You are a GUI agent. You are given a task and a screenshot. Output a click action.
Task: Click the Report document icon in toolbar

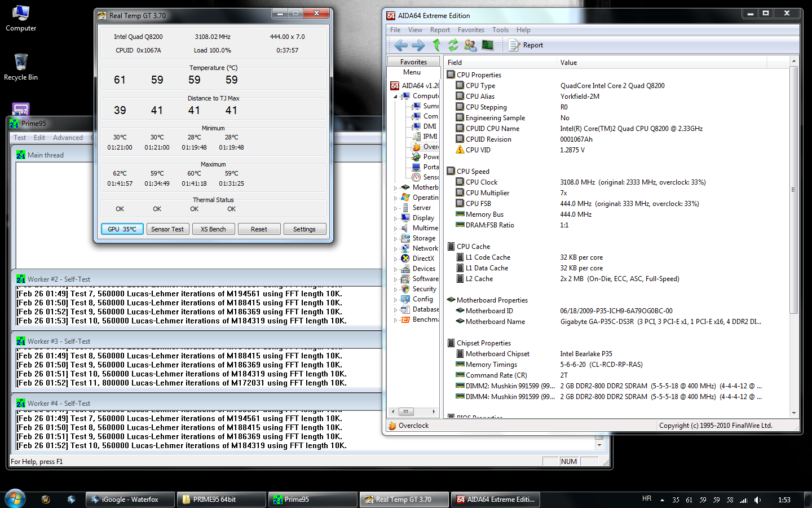[514, 45]
